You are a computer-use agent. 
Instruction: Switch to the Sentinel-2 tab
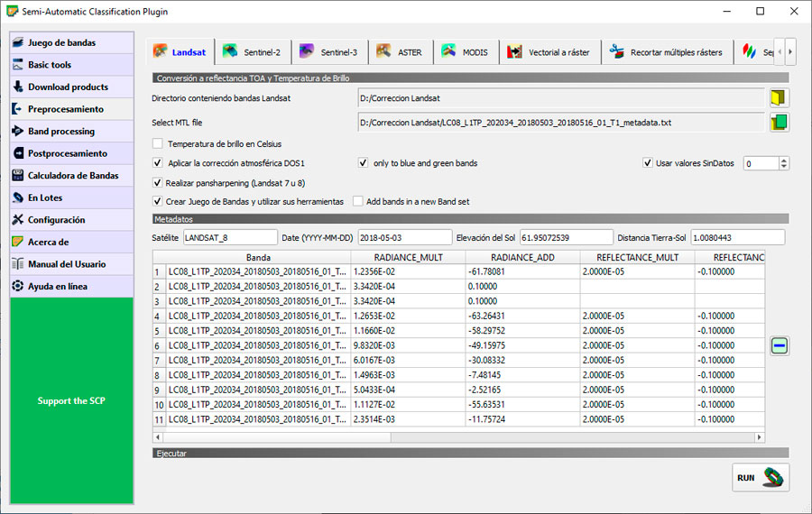coord(253,52)
